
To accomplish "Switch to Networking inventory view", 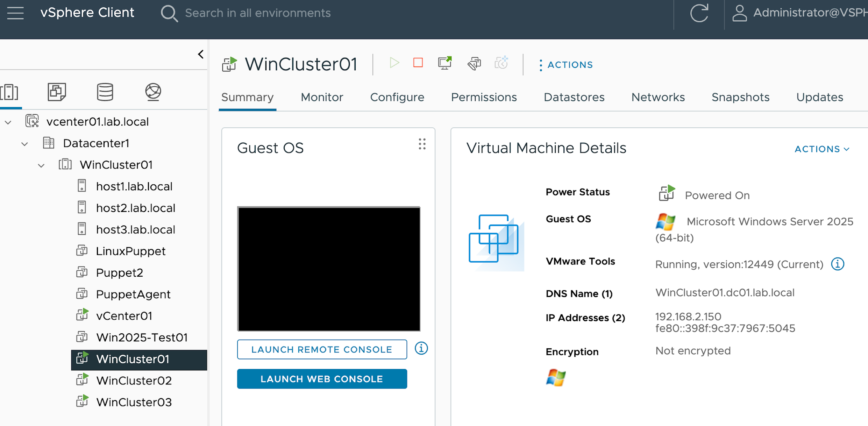I will (x=153, y=92).
